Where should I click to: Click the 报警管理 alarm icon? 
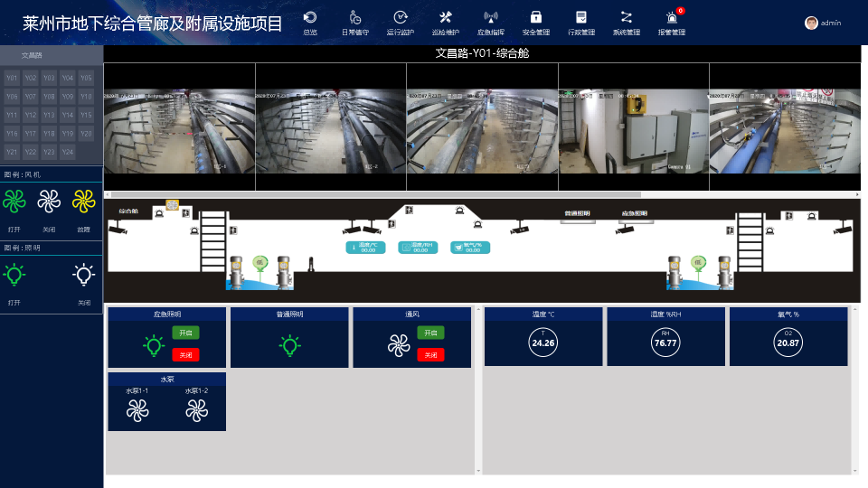[672, 17]
